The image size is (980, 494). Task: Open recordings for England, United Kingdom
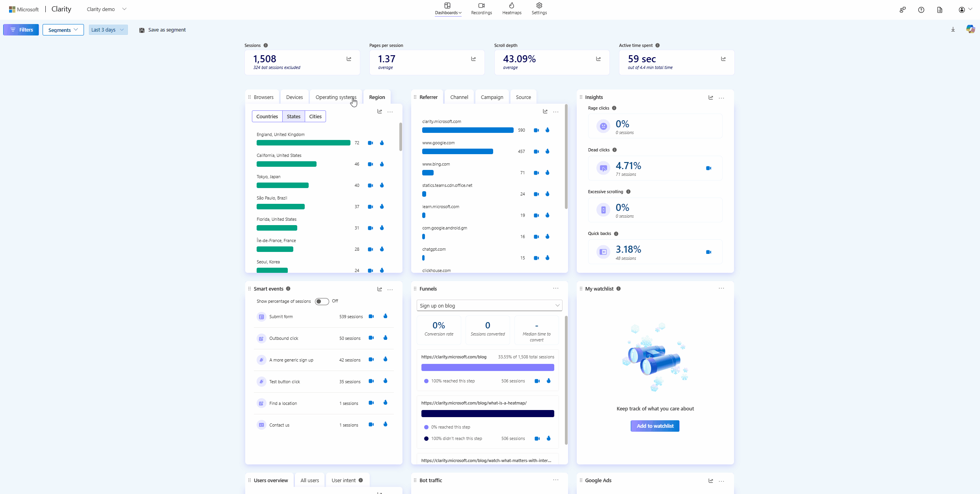[371, 143]
